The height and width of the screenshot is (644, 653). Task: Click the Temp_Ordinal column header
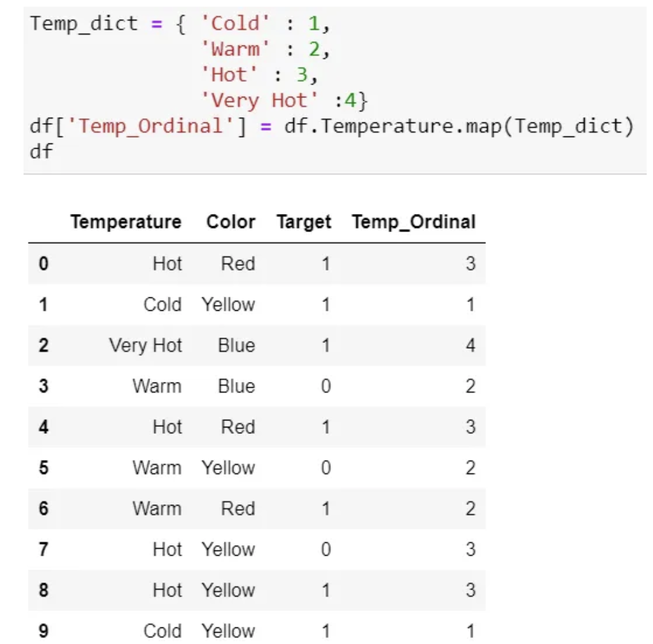point(414,222)
